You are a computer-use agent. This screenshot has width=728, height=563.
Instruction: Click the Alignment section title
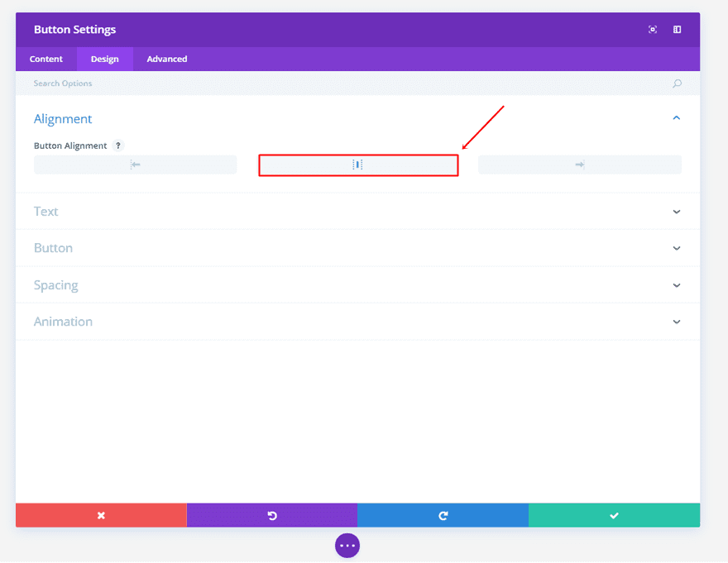click(x=63, y=119)
